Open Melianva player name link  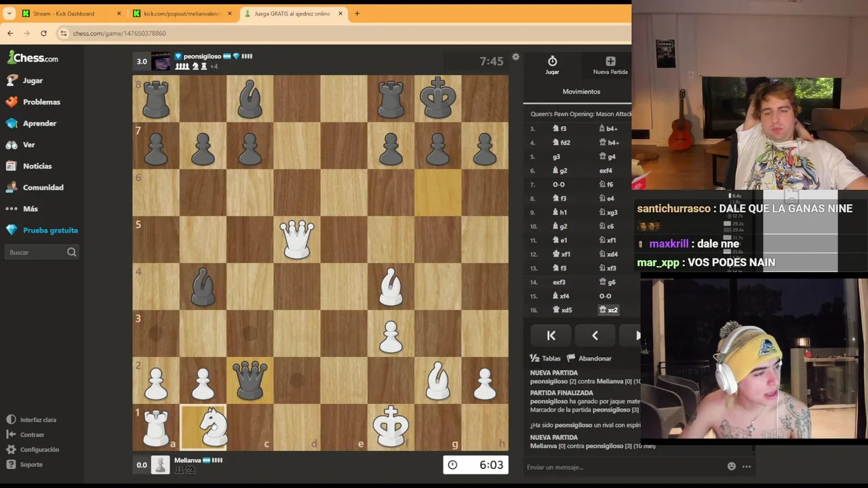[x=188, y=460]
